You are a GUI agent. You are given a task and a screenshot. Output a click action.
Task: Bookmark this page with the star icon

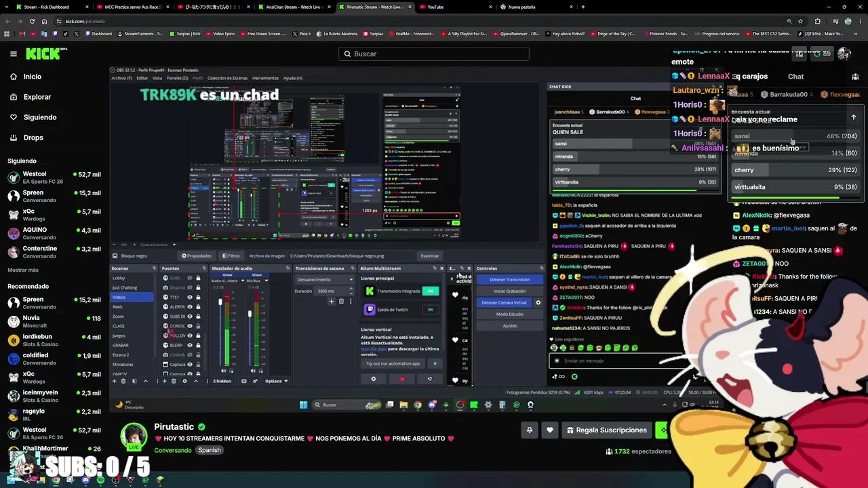point(800,21)
